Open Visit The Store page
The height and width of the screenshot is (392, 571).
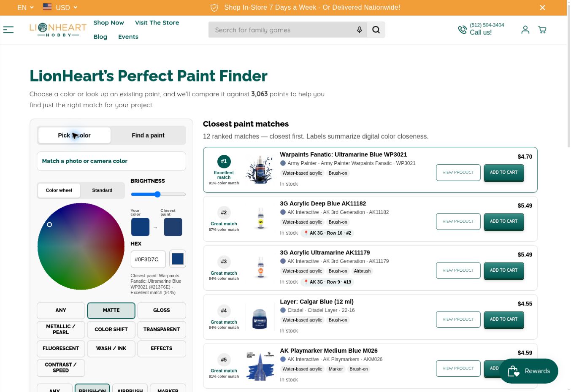tap(157, 23)
